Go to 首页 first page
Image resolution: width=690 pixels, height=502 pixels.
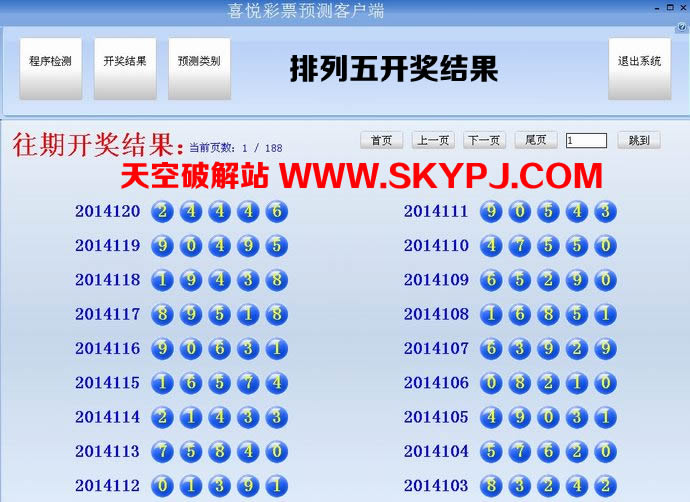pos(381,141)
